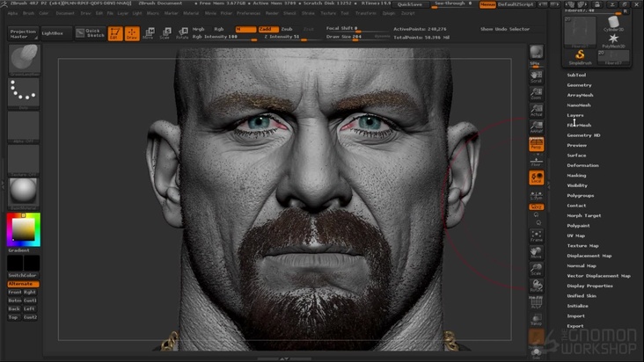Expand the Polypaint section
This screenshot has height=362, width=644.
[x=578, y=226]
